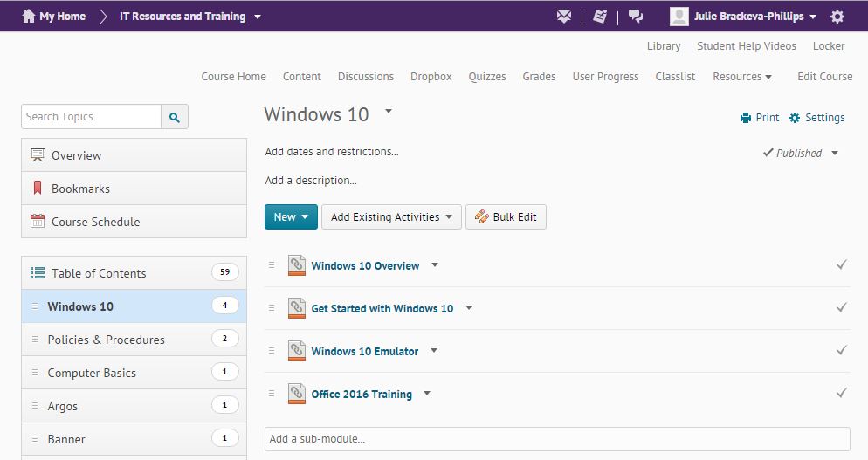The width and height of the screenshot is (868, 460).
Task: Open the Windows 10 Overview context menu arrow
Action: [x=435, y=264]
